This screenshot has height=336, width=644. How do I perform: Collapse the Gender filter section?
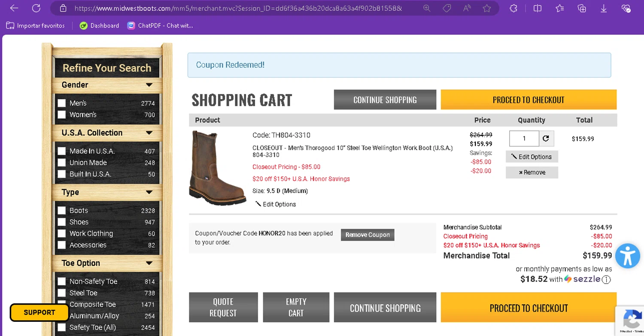pos(149,85)
